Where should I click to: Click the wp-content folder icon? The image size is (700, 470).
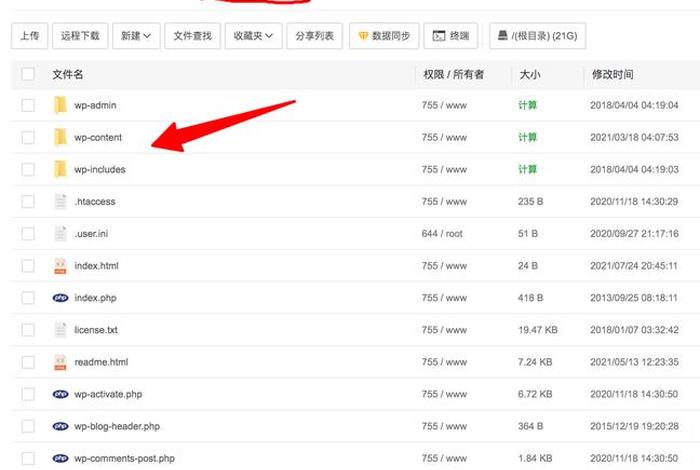click(60, 137)
